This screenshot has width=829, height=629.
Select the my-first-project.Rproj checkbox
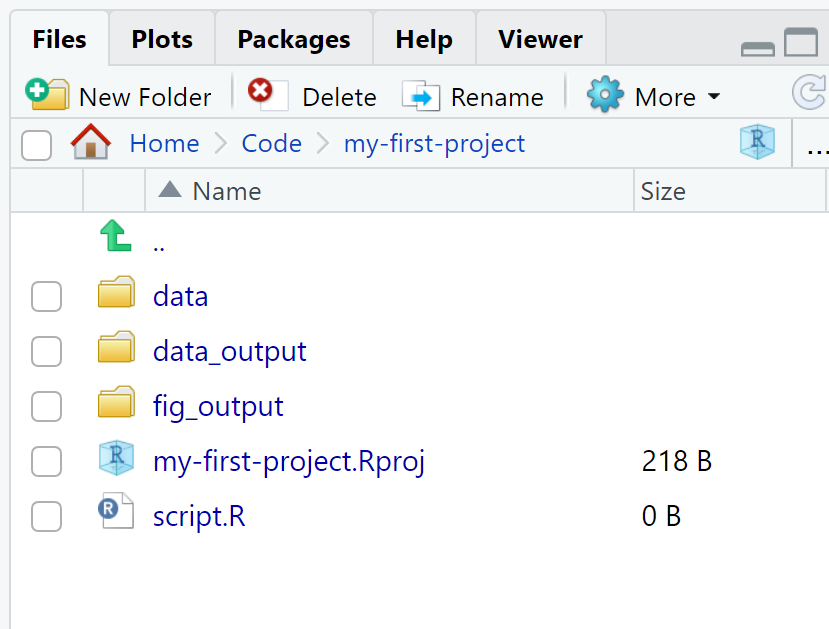click(47, 461)
